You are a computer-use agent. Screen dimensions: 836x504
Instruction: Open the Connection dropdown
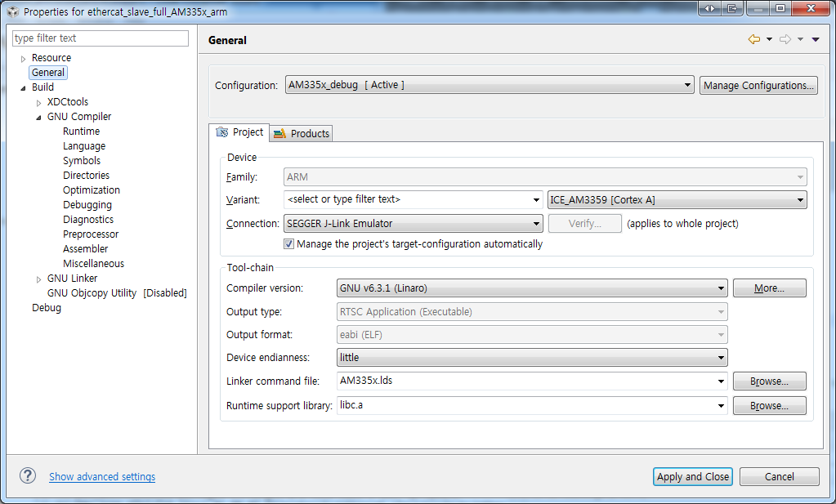click(414, 223)
